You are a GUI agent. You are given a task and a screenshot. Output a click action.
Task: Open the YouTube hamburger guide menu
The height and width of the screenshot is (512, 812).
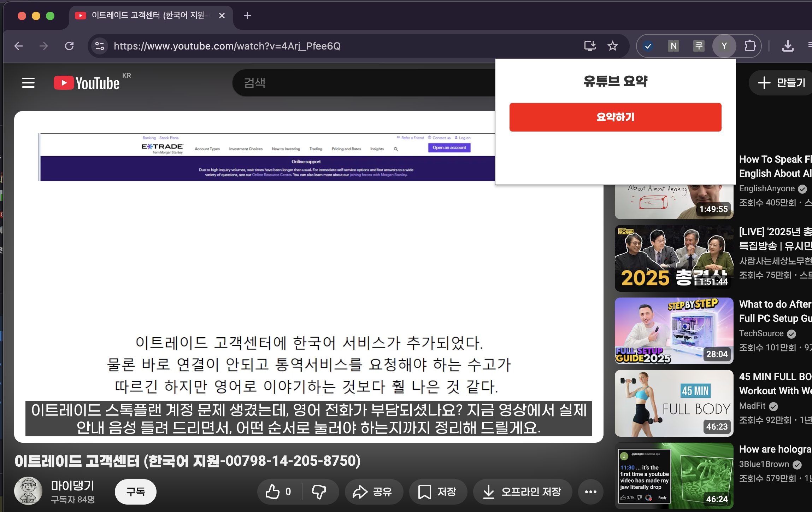coord(28,83)
